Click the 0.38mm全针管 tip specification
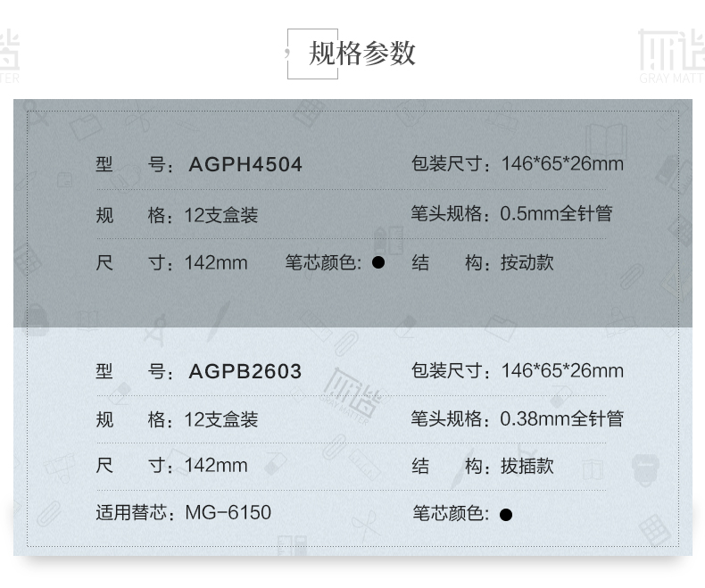705x588 pixels. 561,418
